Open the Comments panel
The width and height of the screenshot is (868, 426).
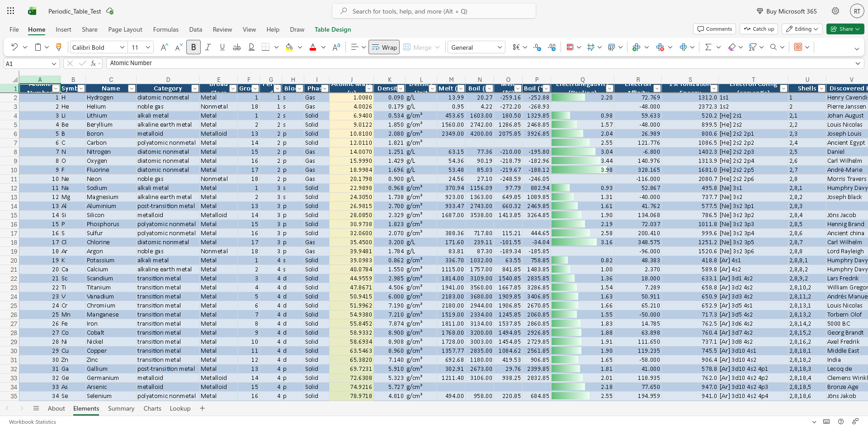click(x=714, y=28)
